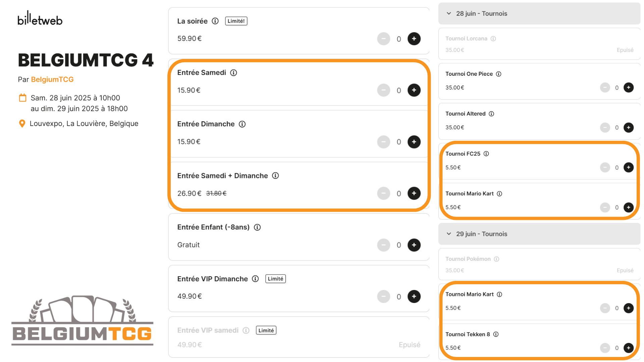Open the BelgiumTCG organizer link

click(x=52, y=79)
